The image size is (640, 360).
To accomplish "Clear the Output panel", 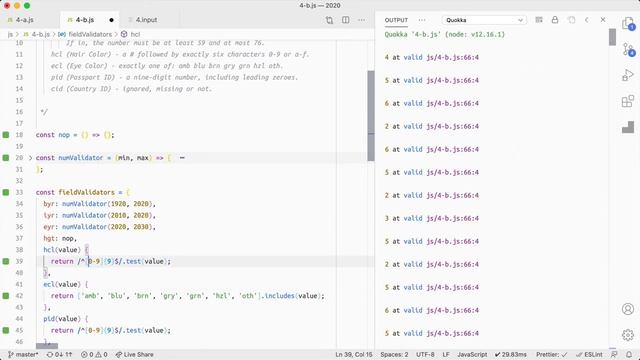I will pyautogui.click(x=539, y=20).
